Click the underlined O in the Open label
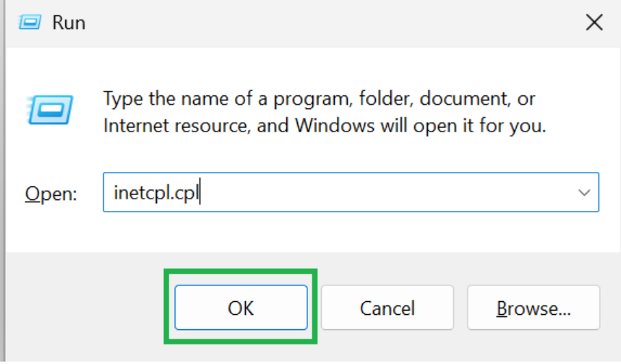The image size is (621, 364). pos(32,194)
